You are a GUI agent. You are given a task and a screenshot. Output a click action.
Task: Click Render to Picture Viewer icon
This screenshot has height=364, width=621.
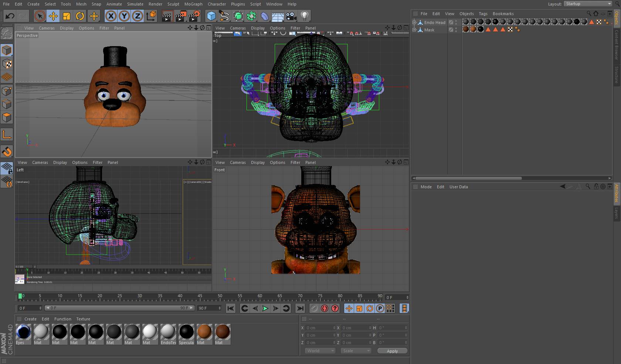(181, 16)
